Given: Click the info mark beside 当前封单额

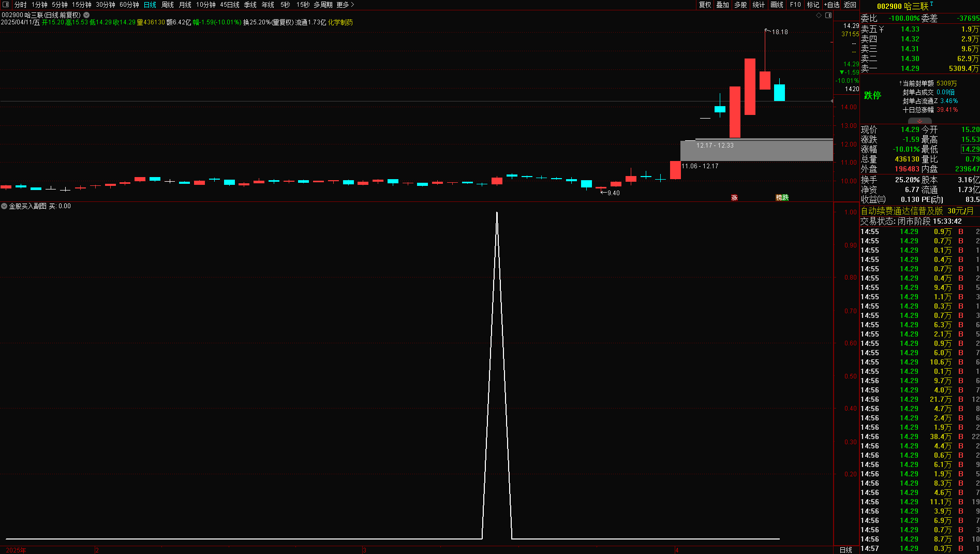Looking at the screenshot, I should (x=900, y=83).
